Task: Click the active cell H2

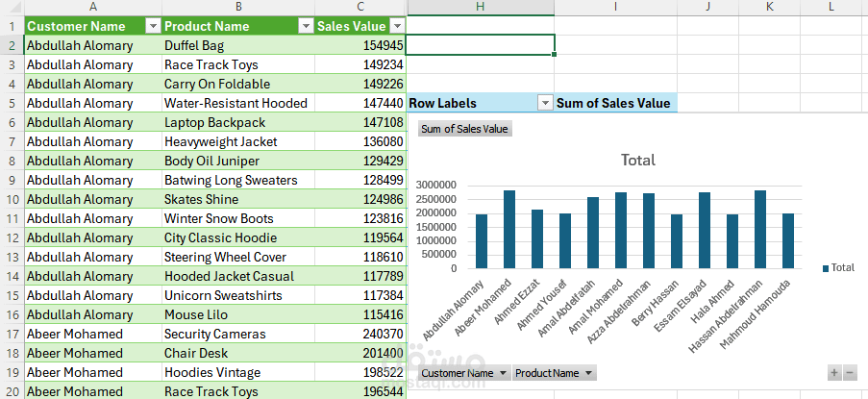Action: (x=481, y=45)
